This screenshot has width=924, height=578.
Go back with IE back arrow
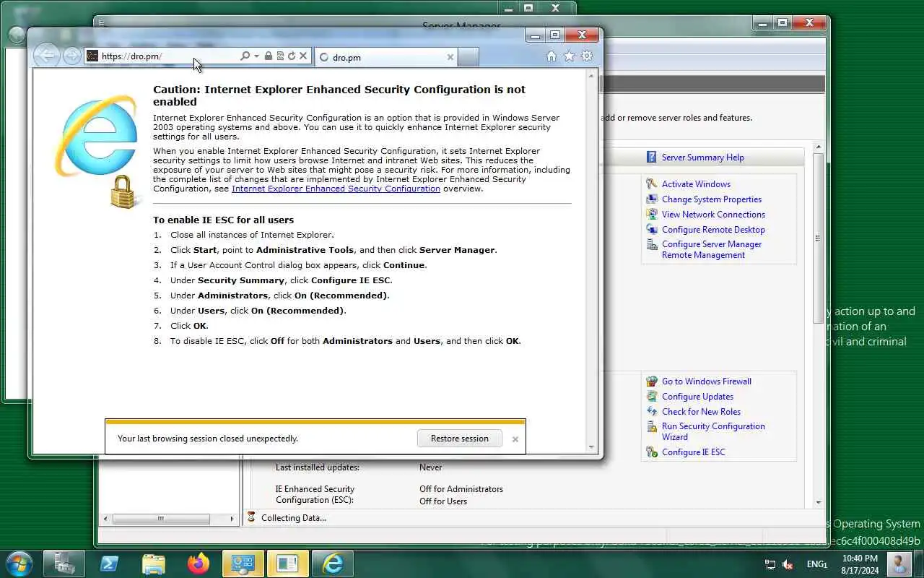click(x=46, y=55)
